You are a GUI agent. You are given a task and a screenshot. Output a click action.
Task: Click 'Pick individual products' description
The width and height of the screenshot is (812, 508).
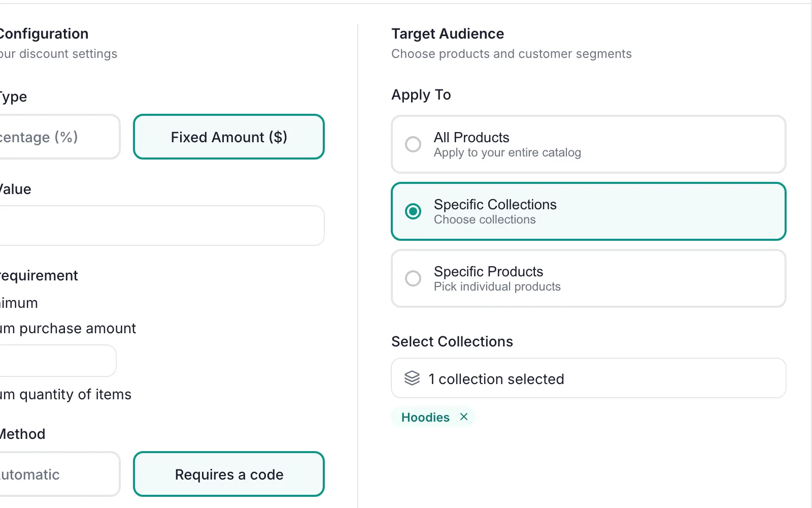pyautogui.click(x=497, y=287)
